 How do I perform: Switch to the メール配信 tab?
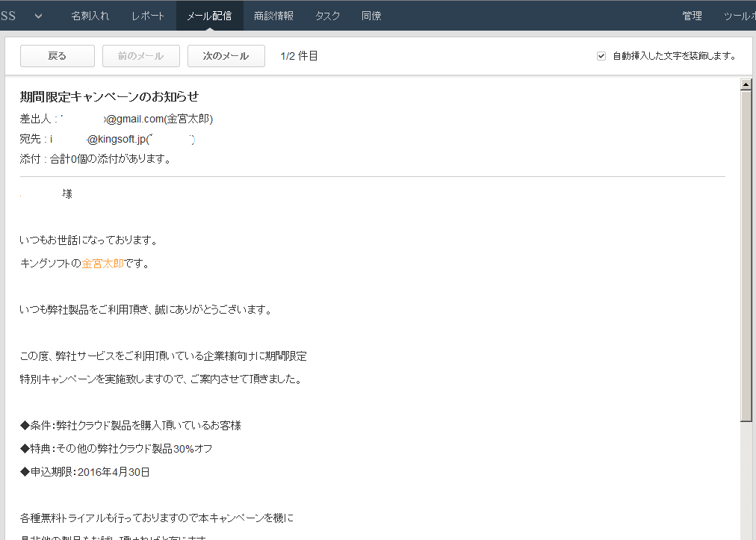209,15
